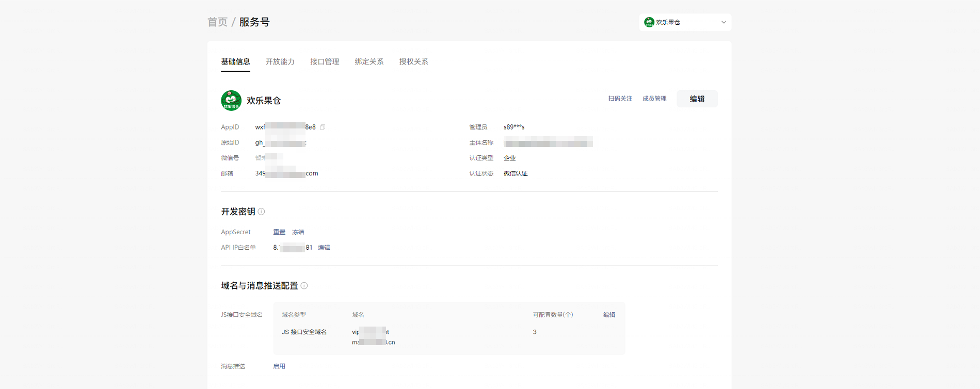
Task: Click the 可配置数量(个) column header
Action: point(553,315)
